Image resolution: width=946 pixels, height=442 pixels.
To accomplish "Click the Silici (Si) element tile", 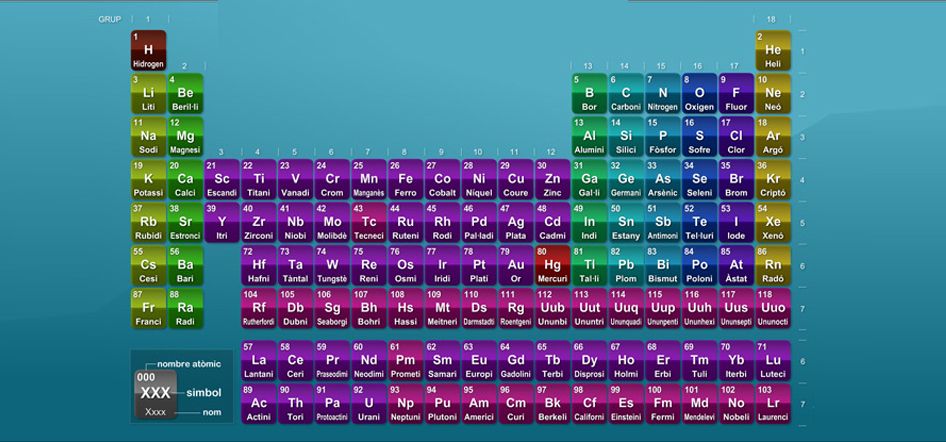I will point(626,137).
